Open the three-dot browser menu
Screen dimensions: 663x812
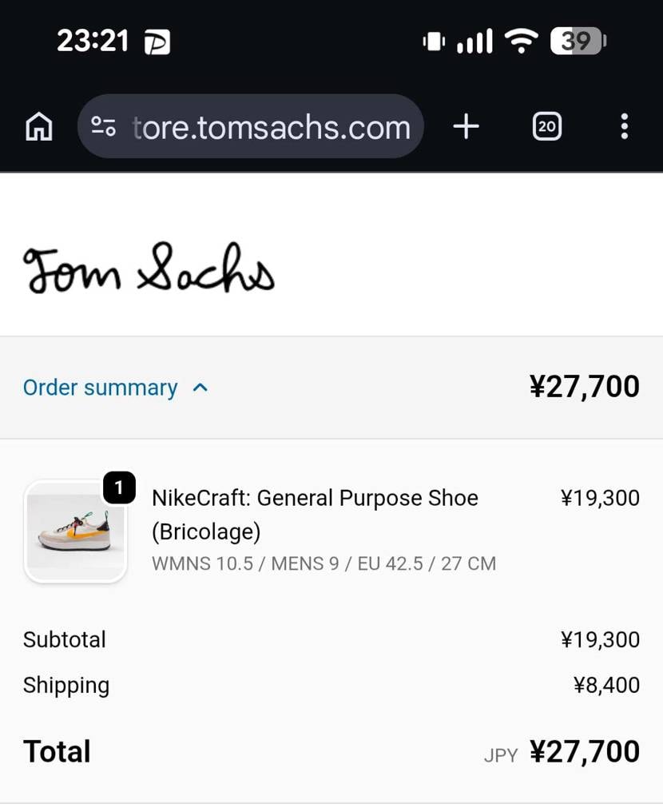pyautogui.click(x=624, y=126)
